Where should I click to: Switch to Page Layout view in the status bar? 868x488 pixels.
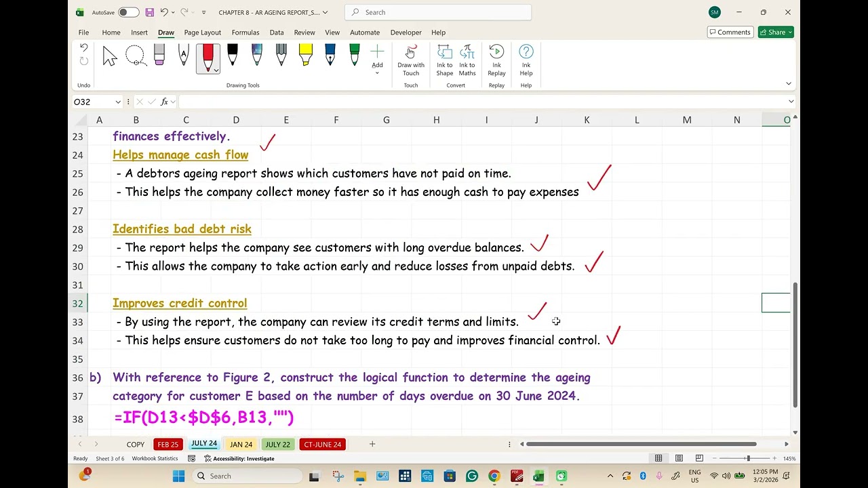(x=679, y=458)
